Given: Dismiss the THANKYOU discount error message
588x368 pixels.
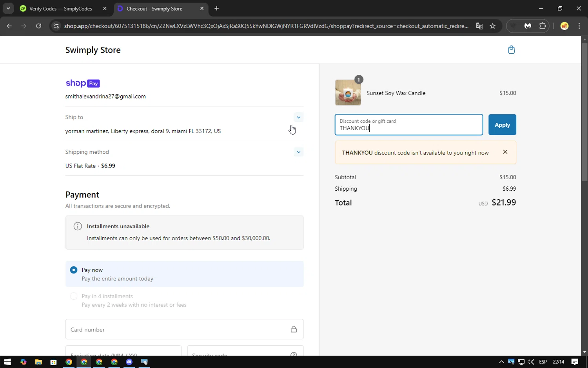Looking at the screenshot, I should 505,152.
